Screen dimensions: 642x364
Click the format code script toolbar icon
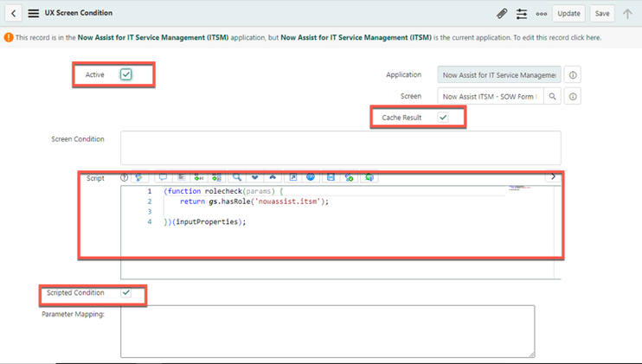(181, 177)
